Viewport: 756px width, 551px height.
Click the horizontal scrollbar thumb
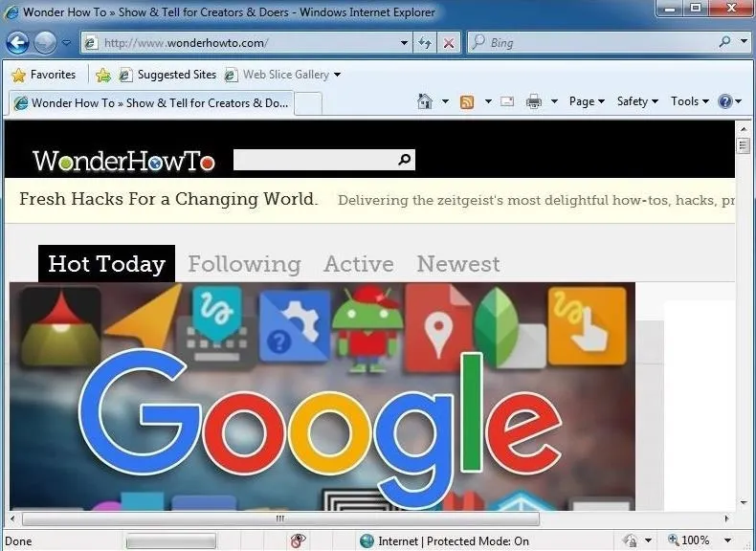click(x=280, y=518)
